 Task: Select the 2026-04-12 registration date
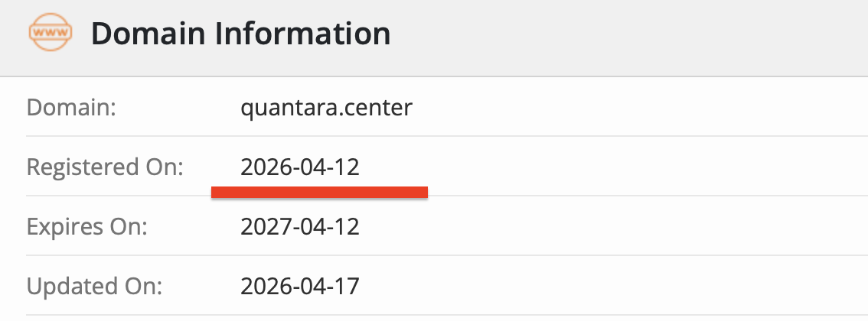pyautogui.click(x=300, y=167)
